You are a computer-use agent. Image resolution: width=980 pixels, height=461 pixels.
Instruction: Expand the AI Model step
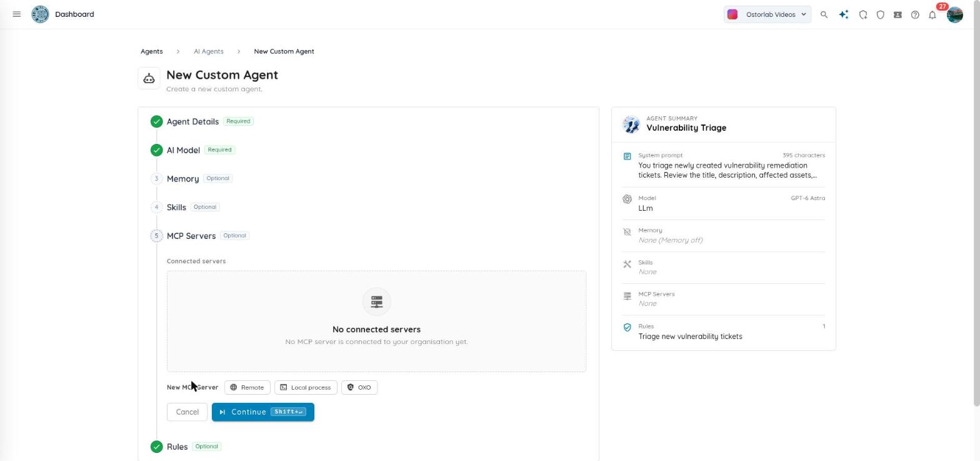click(x=183, y=150)
